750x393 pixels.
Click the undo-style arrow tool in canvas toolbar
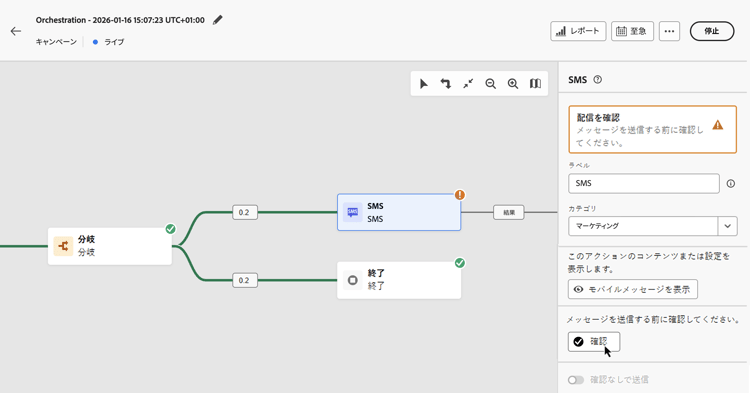coord(446,84)
